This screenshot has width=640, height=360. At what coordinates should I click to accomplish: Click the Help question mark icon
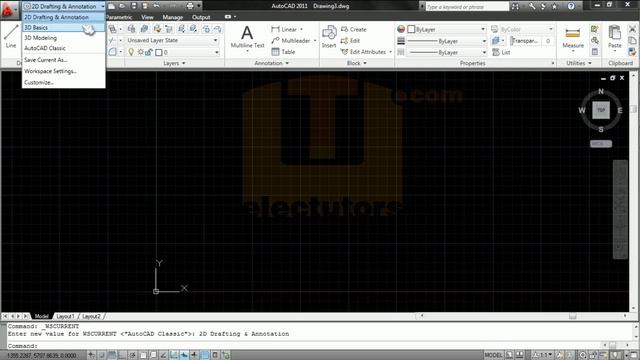(x=571, y=6)
